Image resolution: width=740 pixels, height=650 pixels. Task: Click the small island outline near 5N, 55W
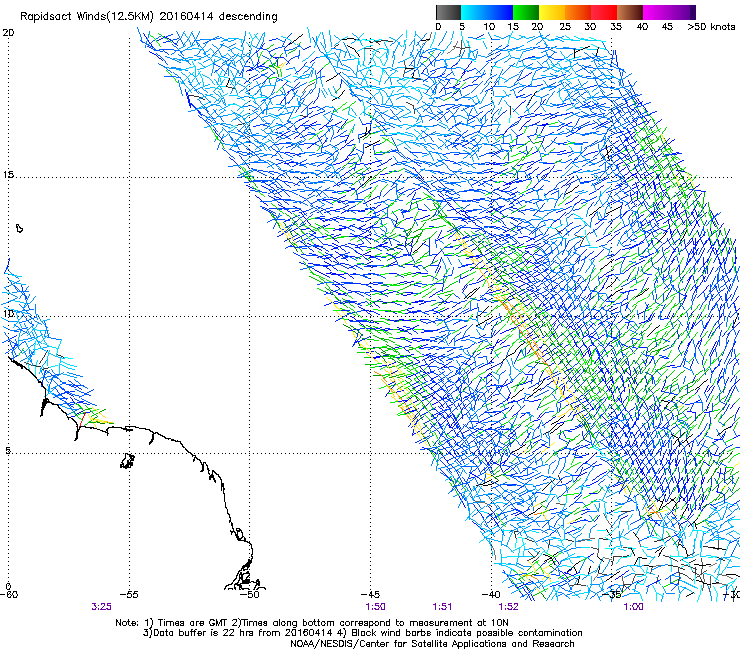point(127,461)
